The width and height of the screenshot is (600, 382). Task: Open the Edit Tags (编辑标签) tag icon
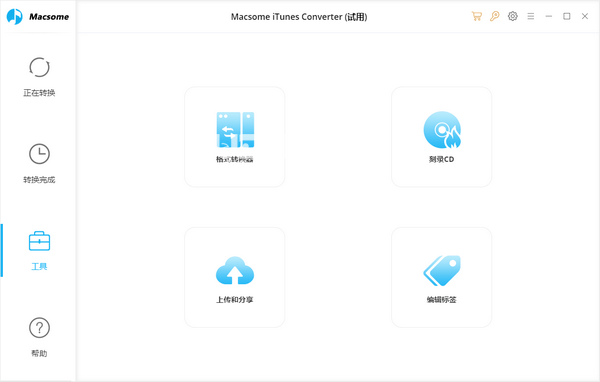tap(442, 271)
